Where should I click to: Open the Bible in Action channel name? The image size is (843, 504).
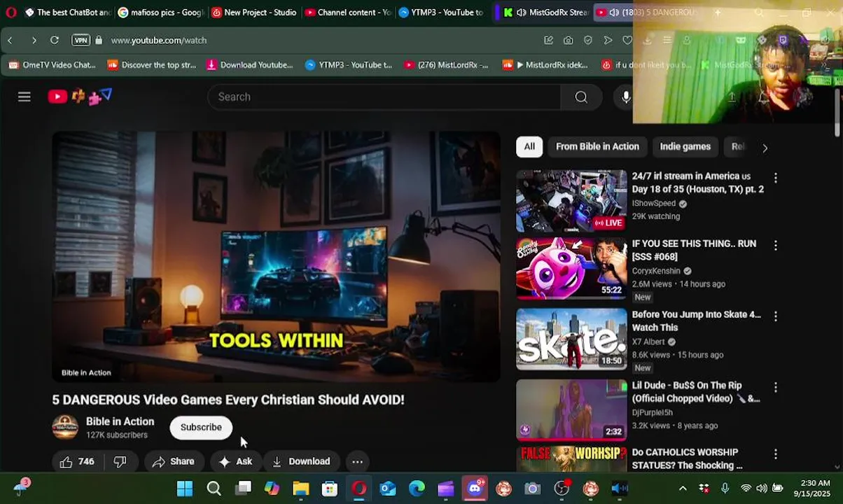[120, 421]
